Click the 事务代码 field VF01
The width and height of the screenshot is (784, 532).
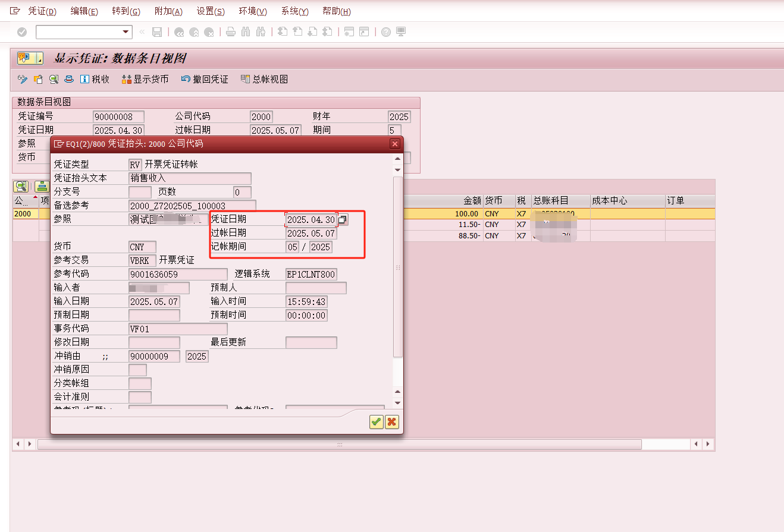178,329
